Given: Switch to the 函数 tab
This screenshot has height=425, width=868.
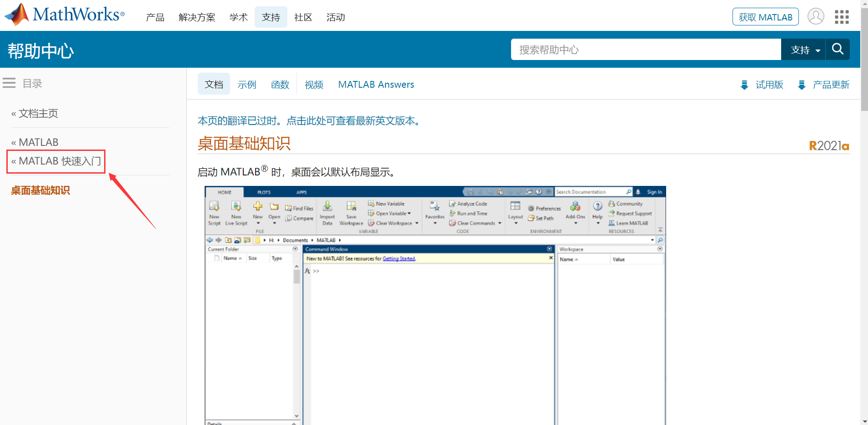Looking at the screenshot, I should point(280,85).
